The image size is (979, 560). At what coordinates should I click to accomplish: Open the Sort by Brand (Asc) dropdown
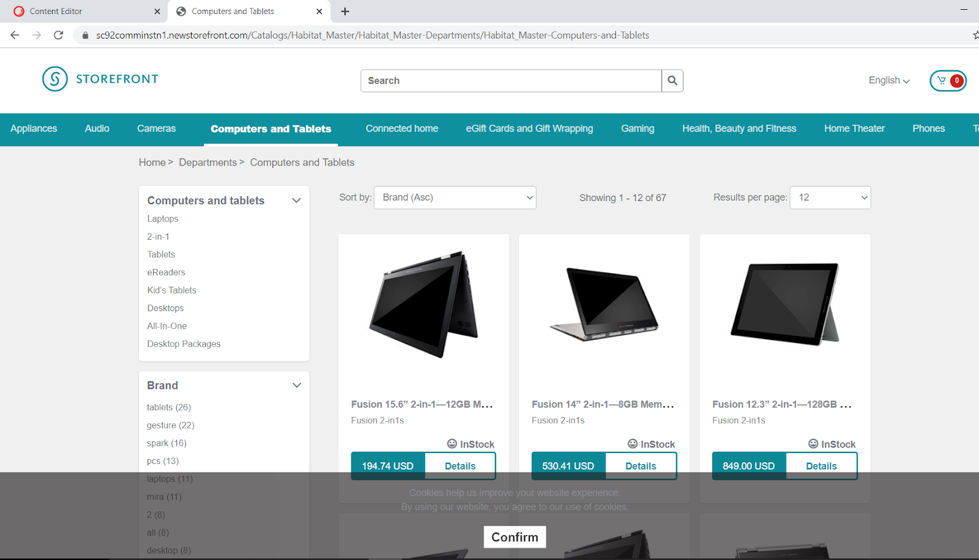[x=455, y=197]
